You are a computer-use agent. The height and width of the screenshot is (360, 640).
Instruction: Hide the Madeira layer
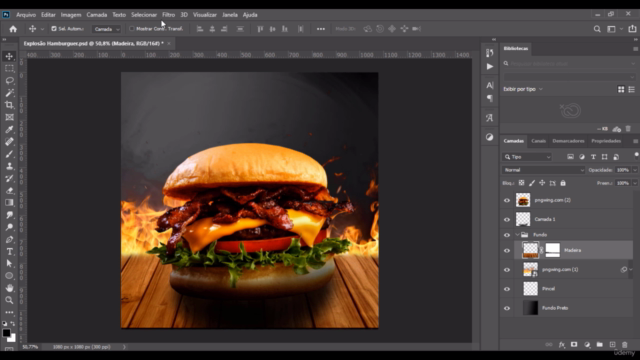[x=507, y=251]
